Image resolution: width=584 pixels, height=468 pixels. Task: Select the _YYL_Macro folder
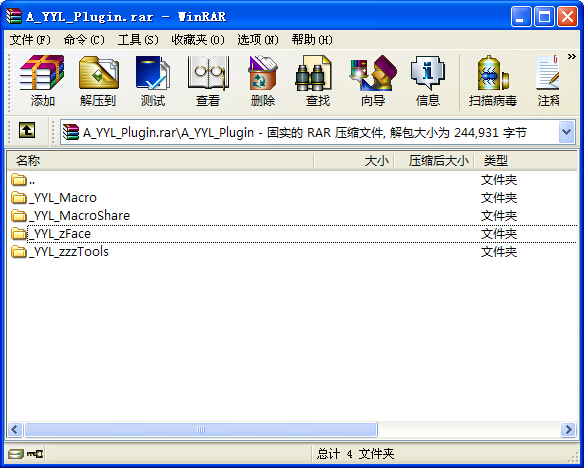(x=292, y=198)
